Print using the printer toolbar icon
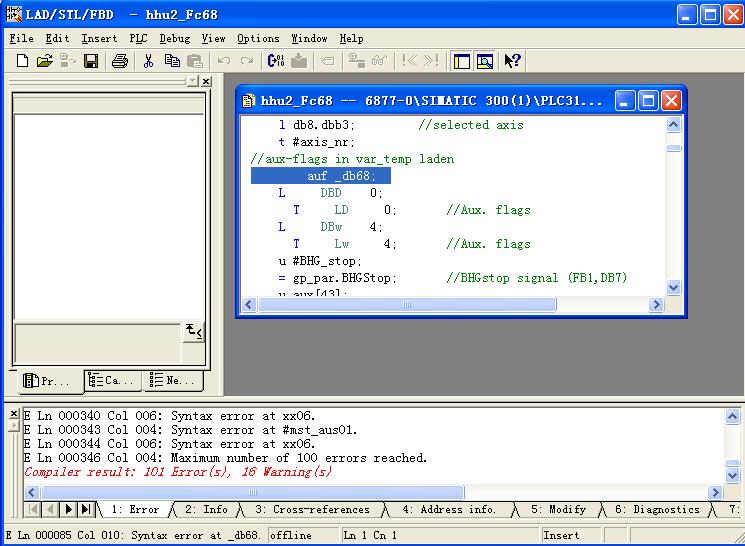This screenshot has height=546, width=745. click(x=120, y=61)
